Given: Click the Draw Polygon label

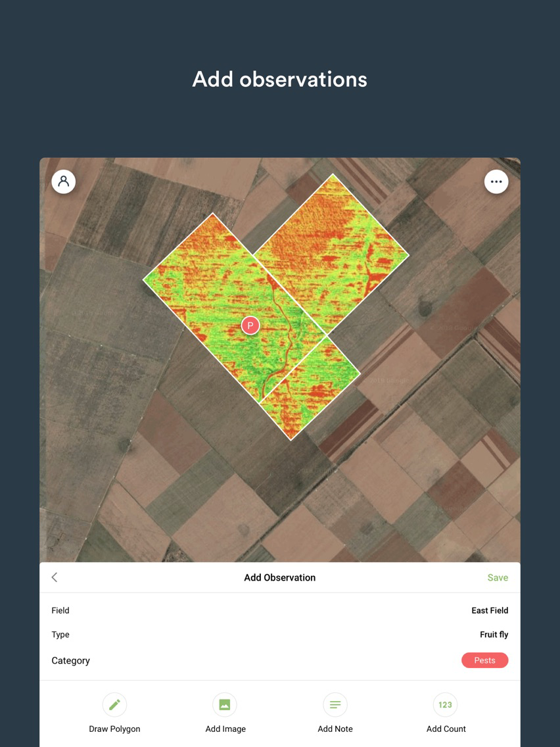Looking at the screenshot, I should coord(115,729).
